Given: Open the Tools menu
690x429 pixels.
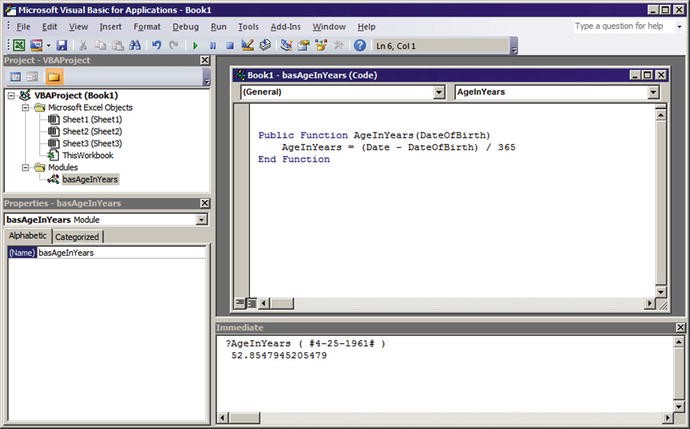Looking at the screenshot, I should click(x=248, y=27).
